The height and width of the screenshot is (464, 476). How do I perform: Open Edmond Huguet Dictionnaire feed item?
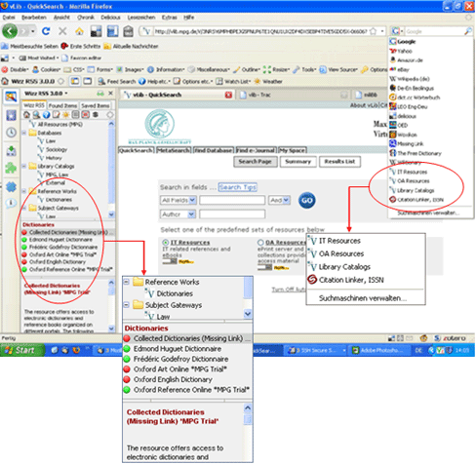(60, 240)
